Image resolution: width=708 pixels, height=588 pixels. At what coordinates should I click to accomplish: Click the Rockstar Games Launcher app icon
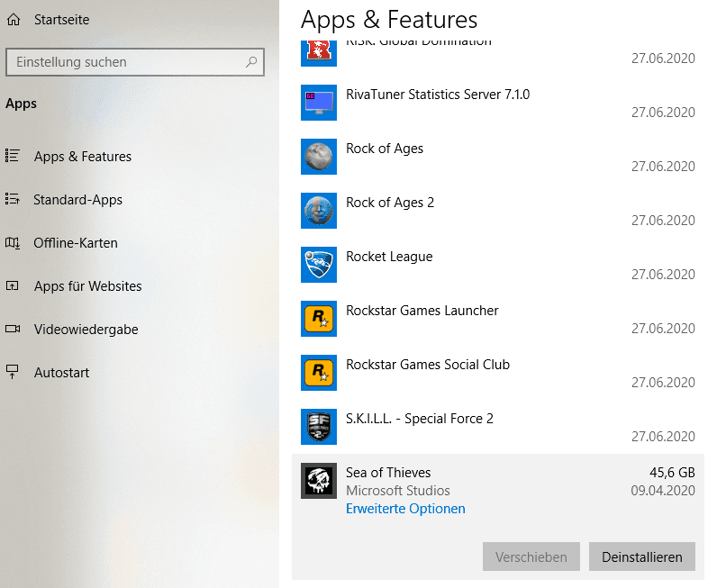click(x=319, y=319)
